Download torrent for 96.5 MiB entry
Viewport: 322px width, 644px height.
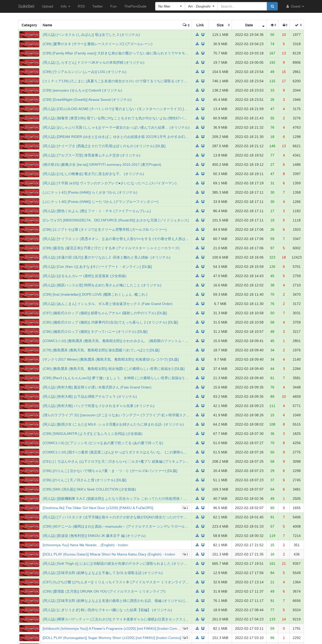tap(197, 508)
